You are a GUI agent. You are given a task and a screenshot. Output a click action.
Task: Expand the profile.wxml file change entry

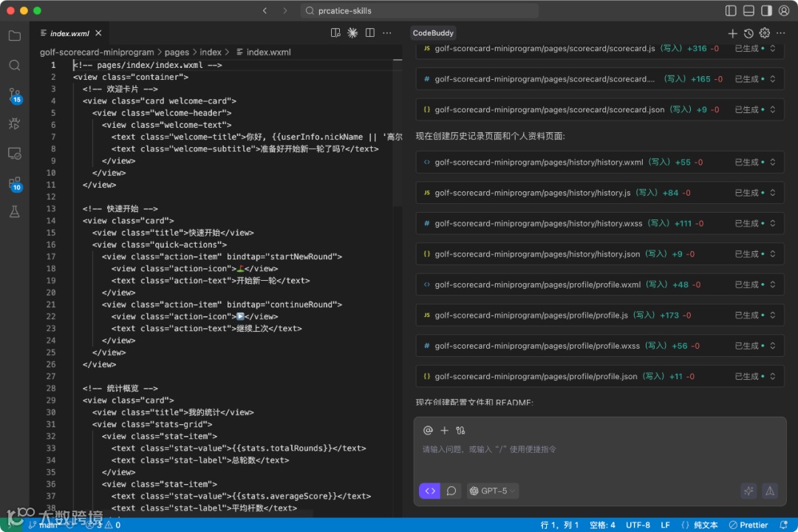(773, 284)
